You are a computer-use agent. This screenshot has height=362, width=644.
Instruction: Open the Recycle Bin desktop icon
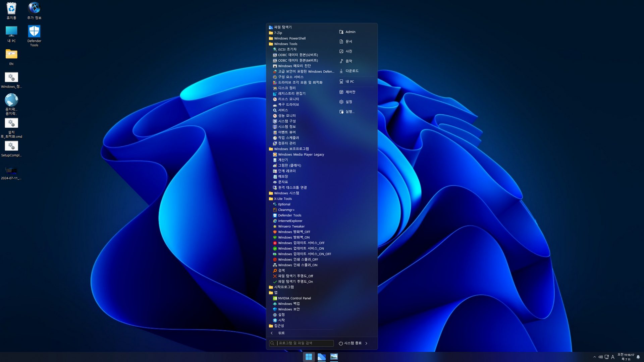(x=11, y=11)
